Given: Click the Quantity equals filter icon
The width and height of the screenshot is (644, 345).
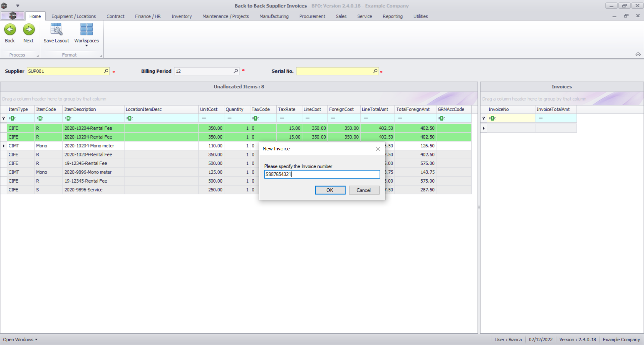Looking at the screenshot, I should 229,118.
